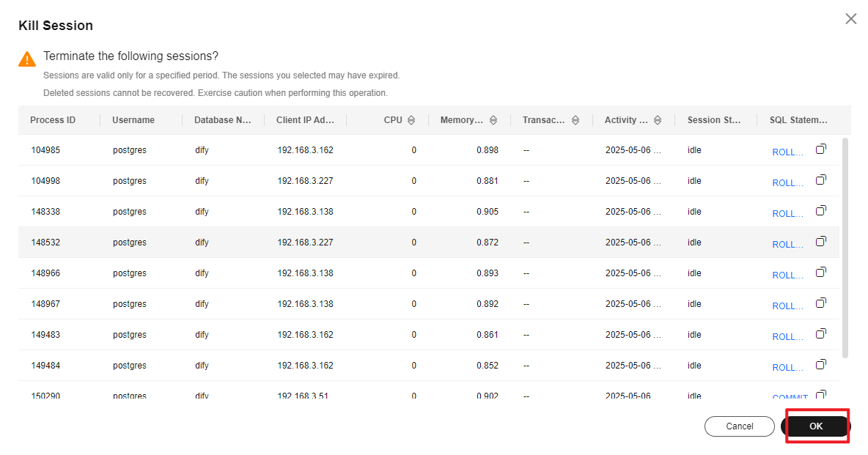Click database dify in row 148967

[202, 304]
